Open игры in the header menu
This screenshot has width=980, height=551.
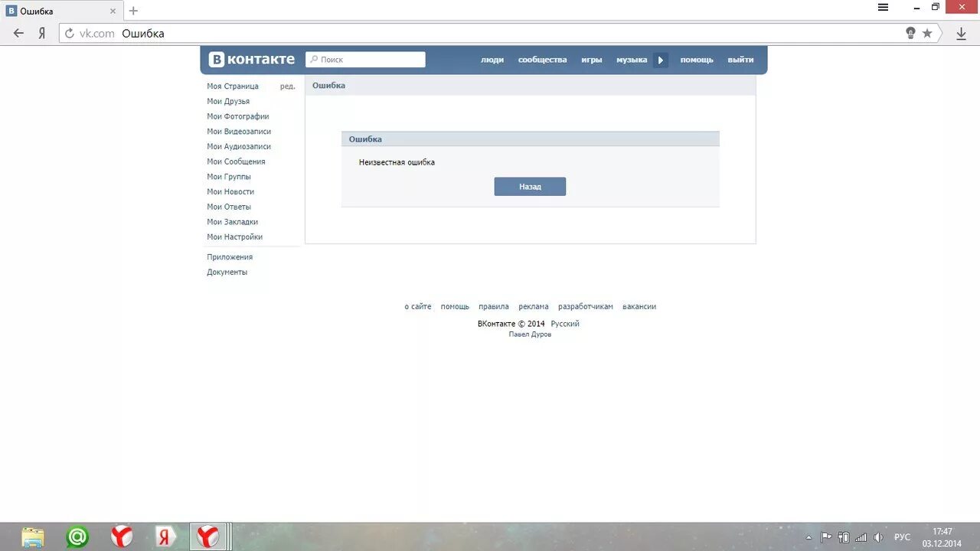(592, 60)
